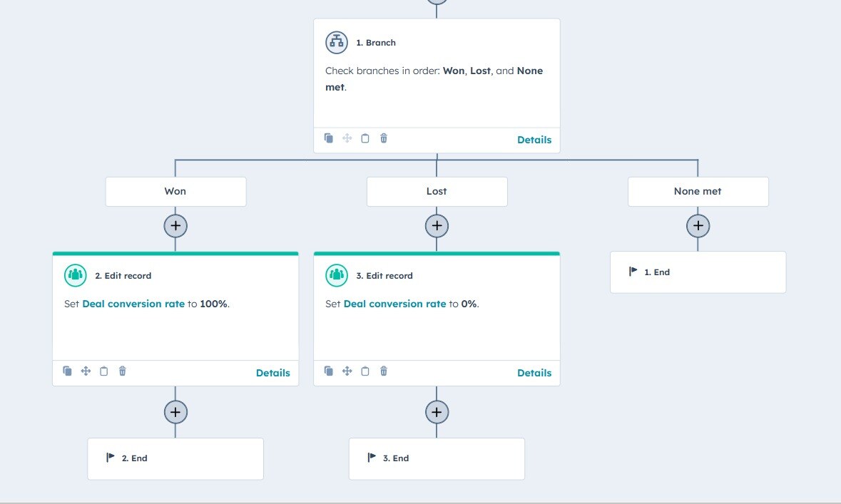The width and height of the screenshot is (841, 504).
Task: Delete the Branch step via its trash icon
Action: [384, 138]
